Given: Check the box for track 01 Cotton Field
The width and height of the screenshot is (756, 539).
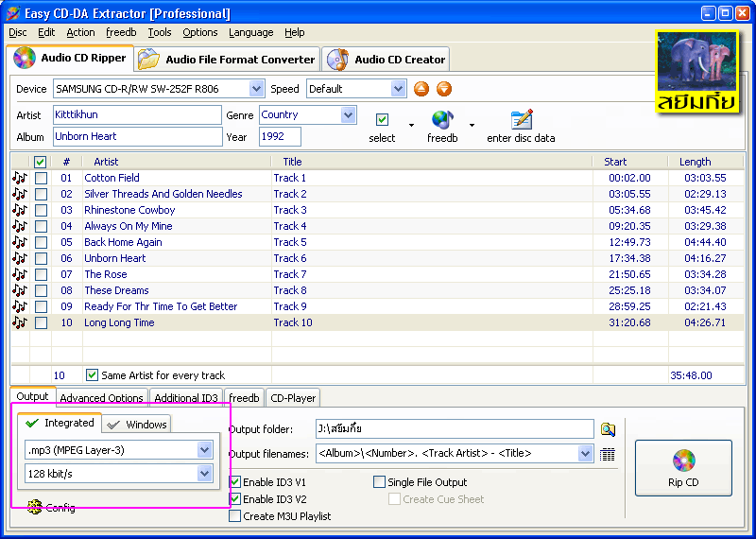Looking at the screenshot, I should pyautogui.click(x=41, y=178).
